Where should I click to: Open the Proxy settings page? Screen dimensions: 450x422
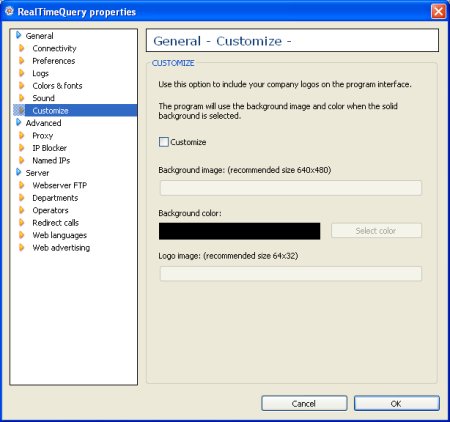pyautogui.click(x=43, y=136)
